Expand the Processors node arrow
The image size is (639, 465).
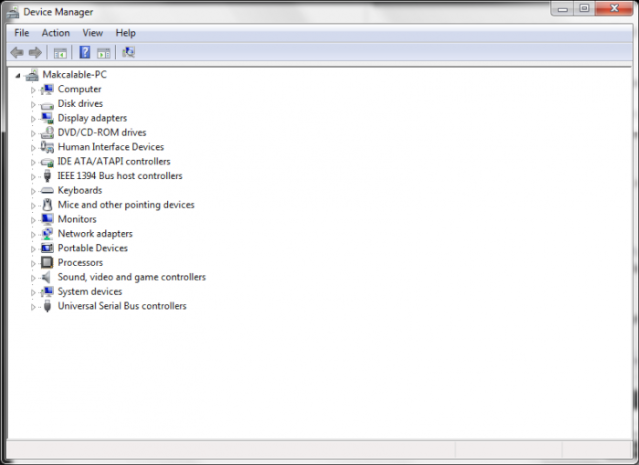tap(33, 264)
